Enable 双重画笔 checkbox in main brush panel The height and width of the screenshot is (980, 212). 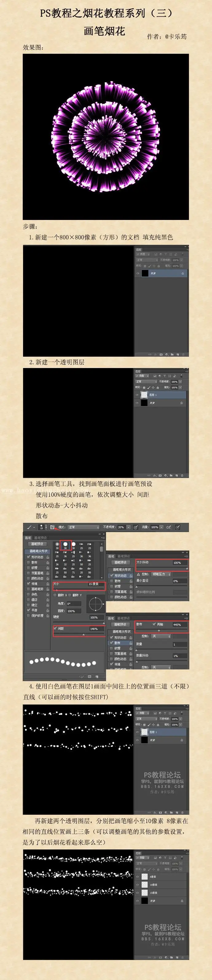tap(29, 573)
